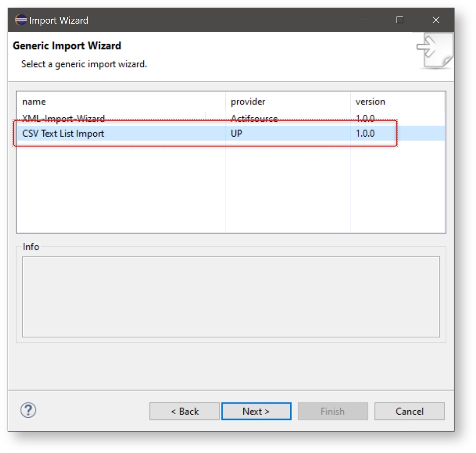
Task: Click version 1.0.0 in the XML row
Action: pos(365,119)
